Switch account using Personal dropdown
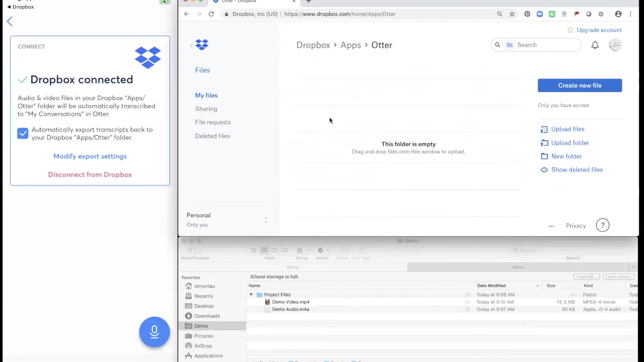 pos(227,220)
